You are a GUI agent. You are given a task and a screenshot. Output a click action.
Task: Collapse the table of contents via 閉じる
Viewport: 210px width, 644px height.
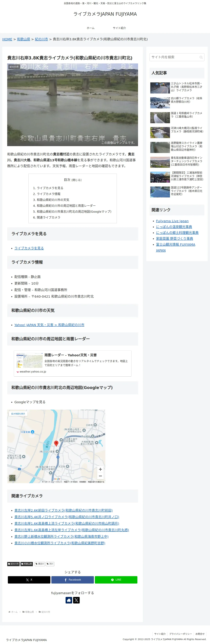(x=76, y=180)
